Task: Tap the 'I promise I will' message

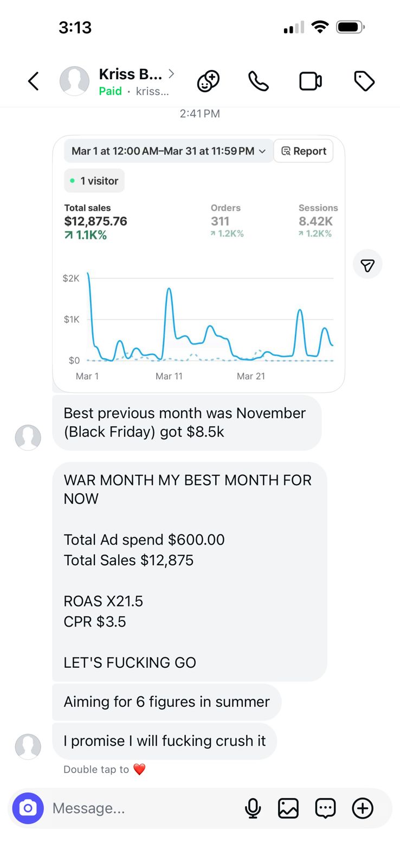Action: (x=164, y=741)
